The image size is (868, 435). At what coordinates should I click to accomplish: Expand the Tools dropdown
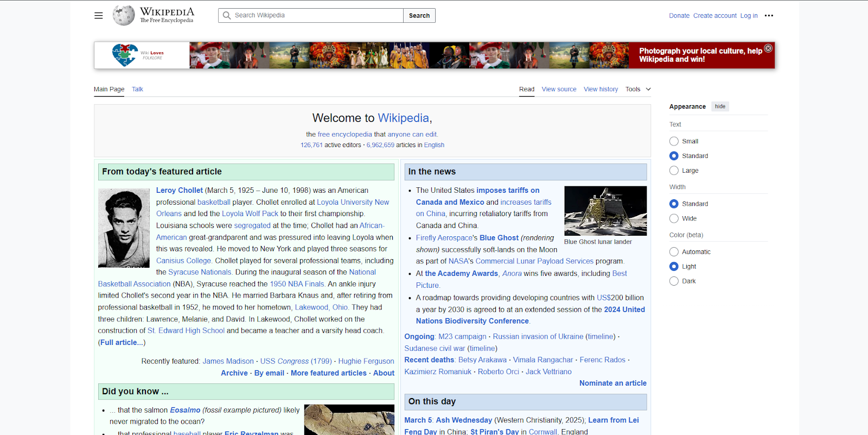click(638, 89)
